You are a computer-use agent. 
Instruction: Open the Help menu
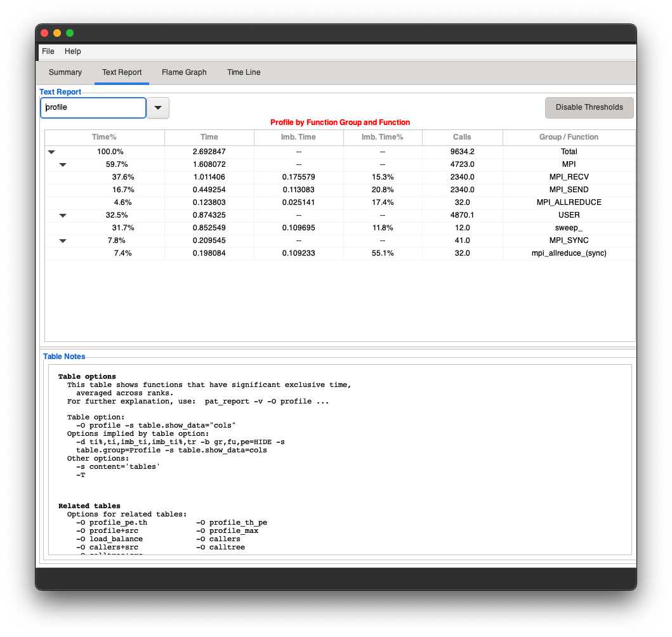point(72,51)
